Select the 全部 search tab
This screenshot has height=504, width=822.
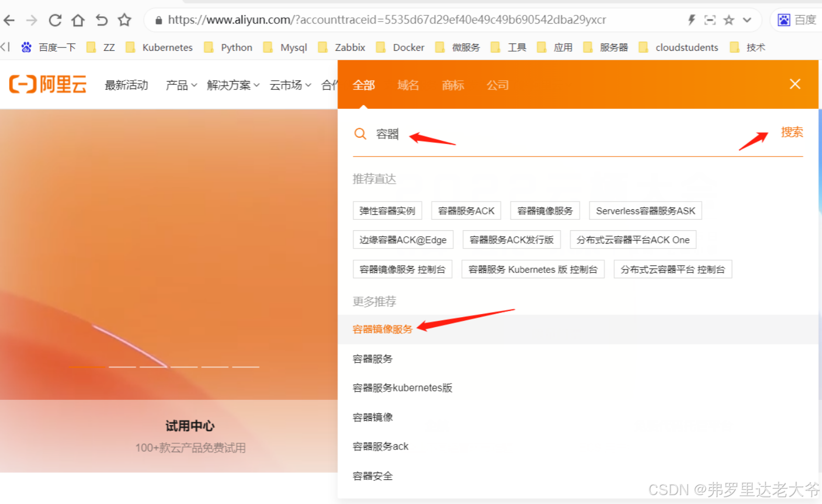(363, 85)
